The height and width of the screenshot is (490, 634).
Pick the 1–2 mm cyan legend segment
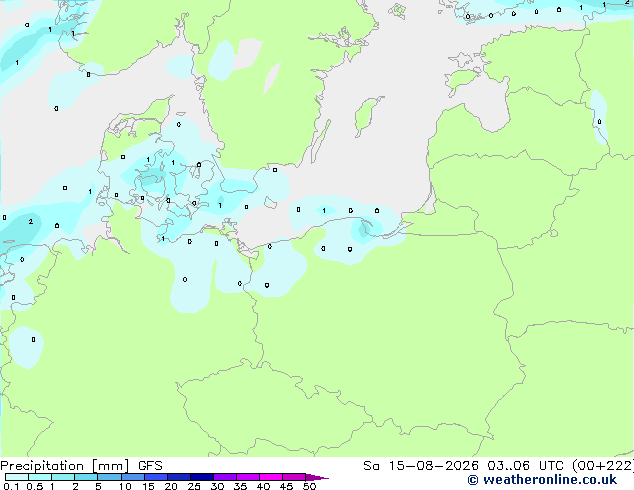63,477
